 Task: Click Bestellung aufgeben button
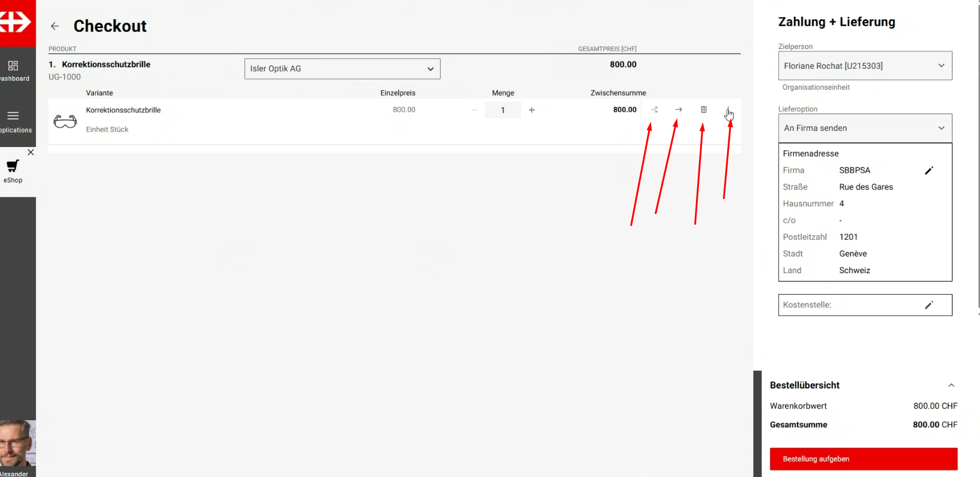[864, 459]
